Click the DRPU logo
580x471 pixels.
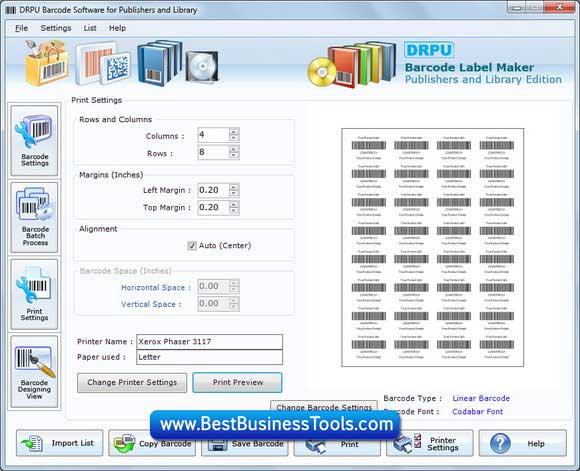click(429, 50)
